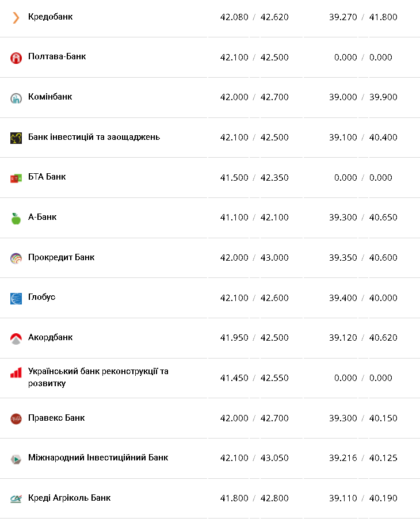Viewport: 420px width, 522px height.
Task: Click the Акордбанк red arch logo
Action: tap(16, 338)
